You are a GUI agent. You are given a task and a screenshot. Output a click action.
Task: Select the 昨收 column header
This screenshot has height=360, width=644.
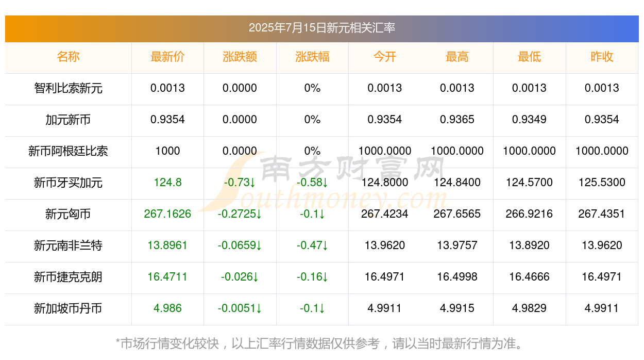coord(602,57)
